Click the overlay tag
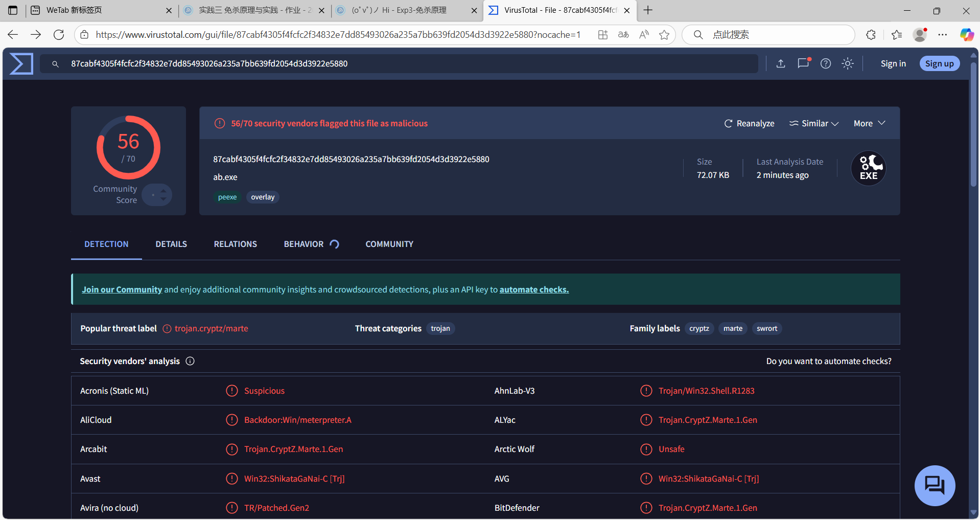The height and width of the screenshot is (520, 980). [x=263, y=197]
